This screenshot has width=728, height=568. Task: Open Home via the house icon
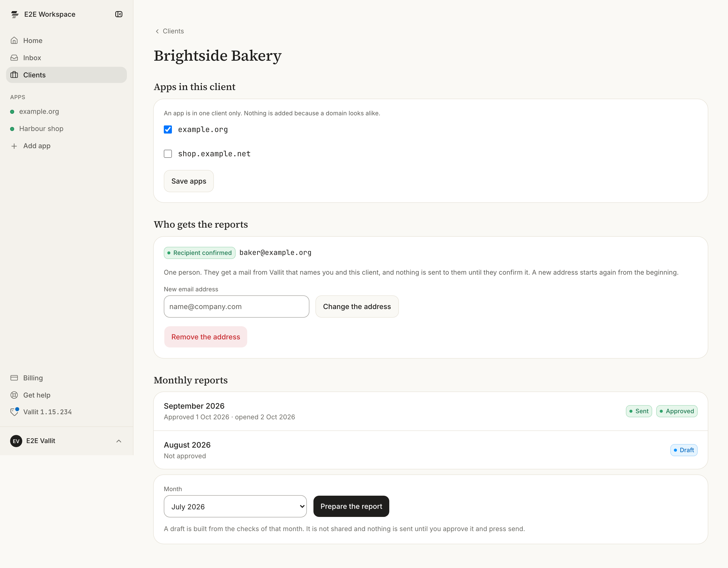click(x=14, y=41)
